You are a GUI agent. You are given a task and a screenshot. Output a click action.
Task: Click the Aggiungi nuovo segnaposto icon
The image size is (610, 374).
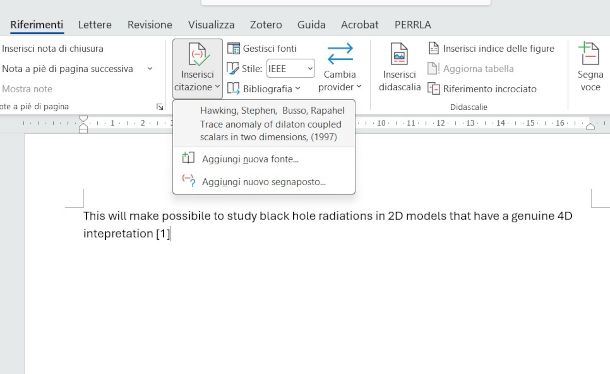click(189, 181)
